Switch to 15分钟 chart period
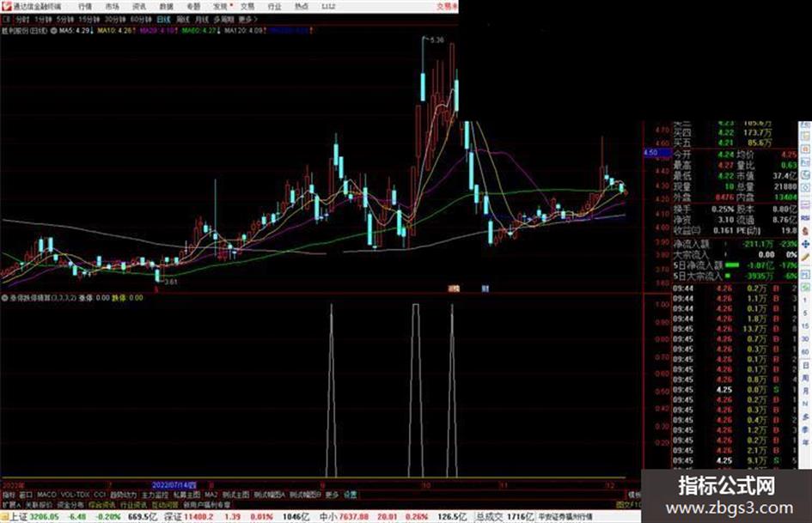The height and width of the screenshot is (523, 812). 89,19
